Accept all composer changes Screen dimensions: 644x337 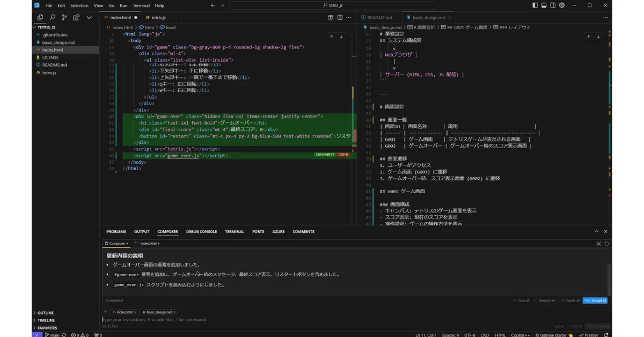tap(595, 301)
